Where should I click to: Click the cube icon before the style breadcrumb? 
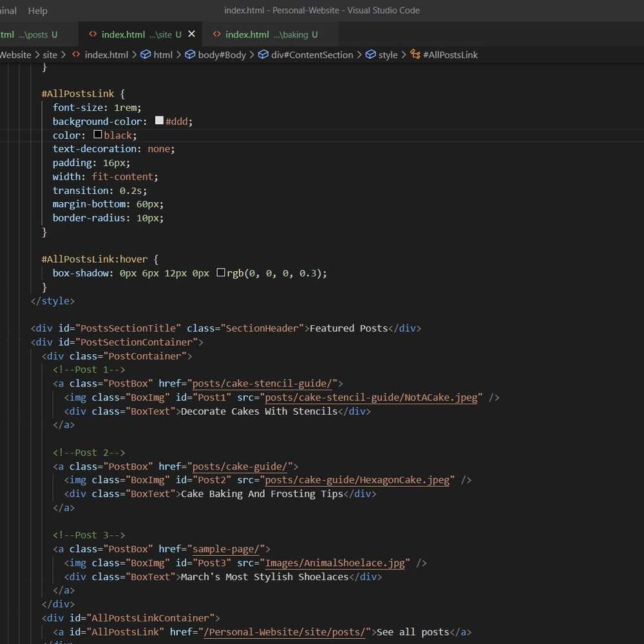tap(370, 55)
